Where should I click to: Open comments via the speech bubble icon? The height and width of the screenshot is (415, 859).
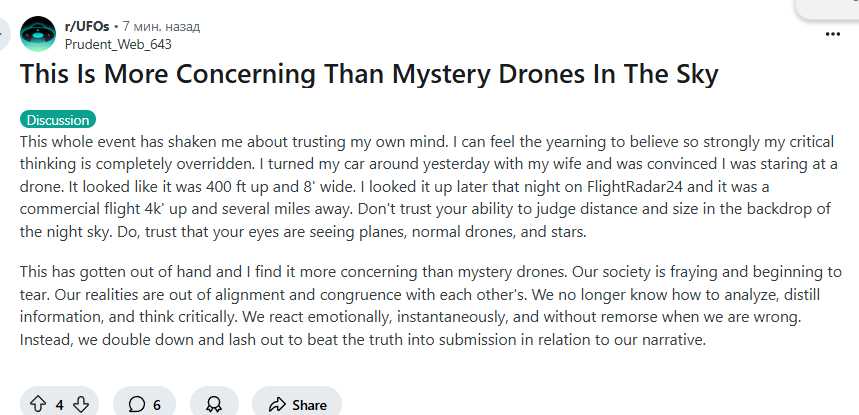point(136,405)
